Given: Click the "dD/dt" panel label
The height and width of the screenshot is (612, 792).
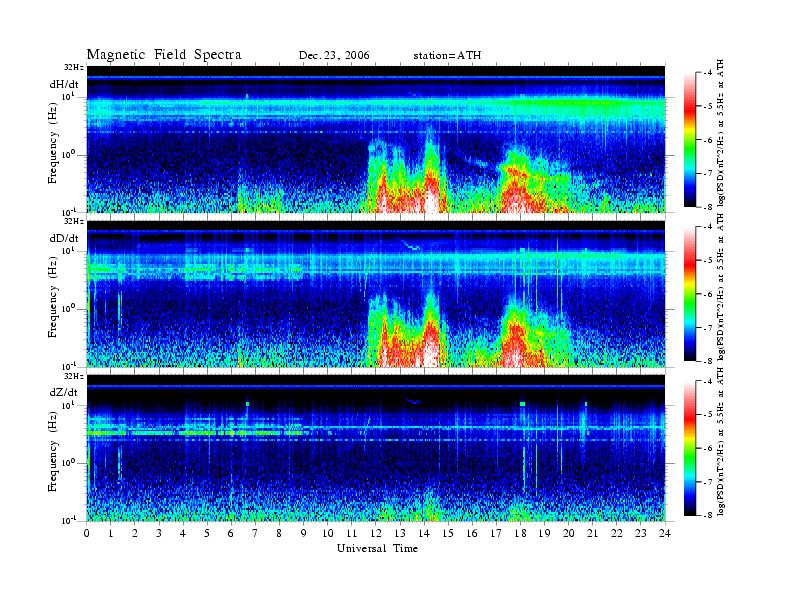Looking at the screenshot, I should point(64,238).
